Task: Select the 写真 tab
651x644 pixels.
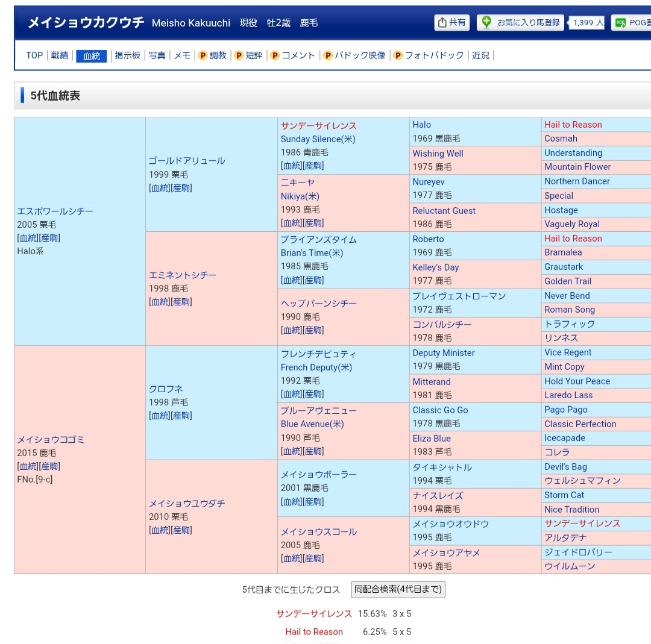Action: 157,55
